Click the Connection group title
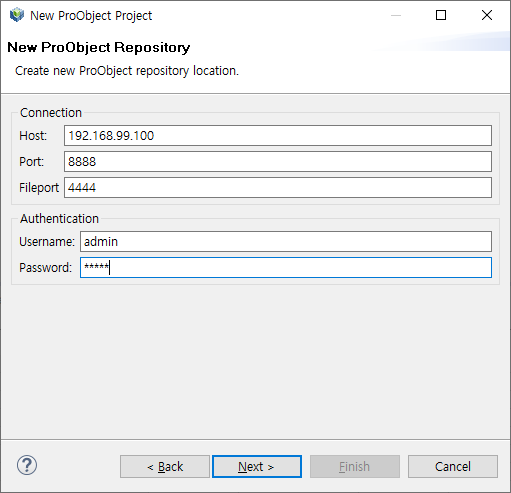This screenshot has width=511, height=493. (51, 113)
